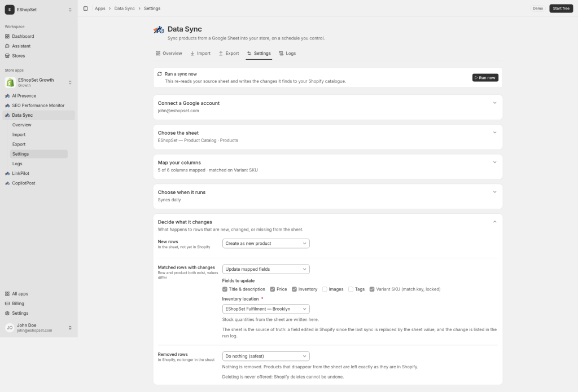
Task: Open the New rows dropdown
Action: pyautogui.click(x=266, y=244)
